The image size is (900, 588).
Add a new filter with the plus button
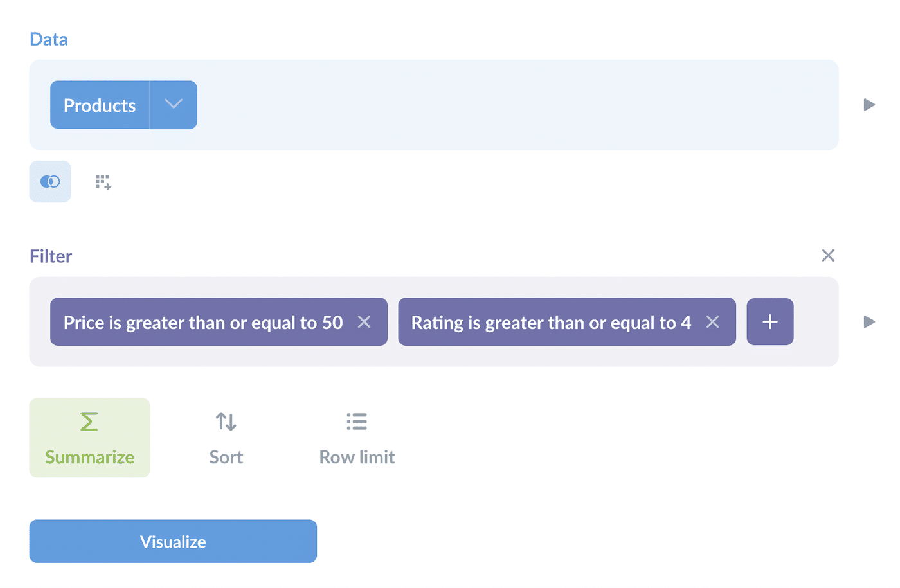click(x=770, y=321)
